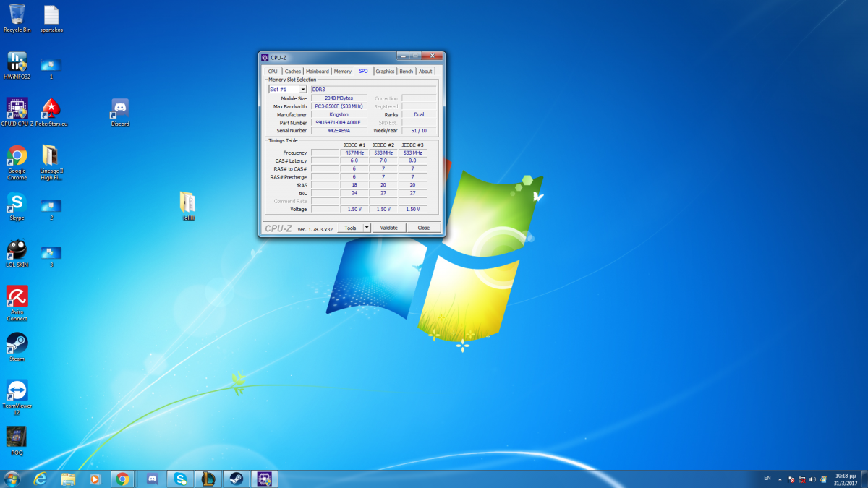868x488 pixels.
Task: Click the CPU-Z taskbar button
Action: pyautogui.click(x=264, y=479)
